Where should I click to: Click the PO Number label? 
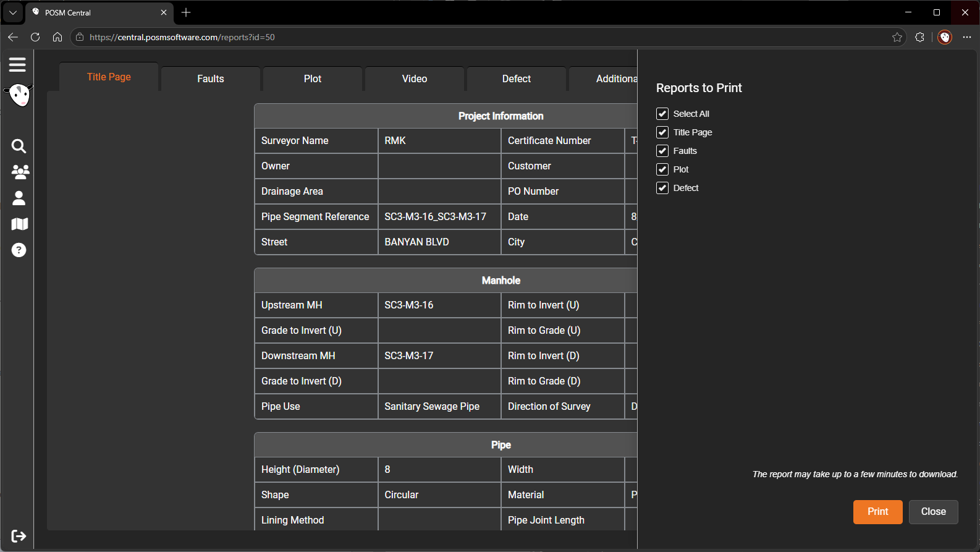click(x=533, y=191)
